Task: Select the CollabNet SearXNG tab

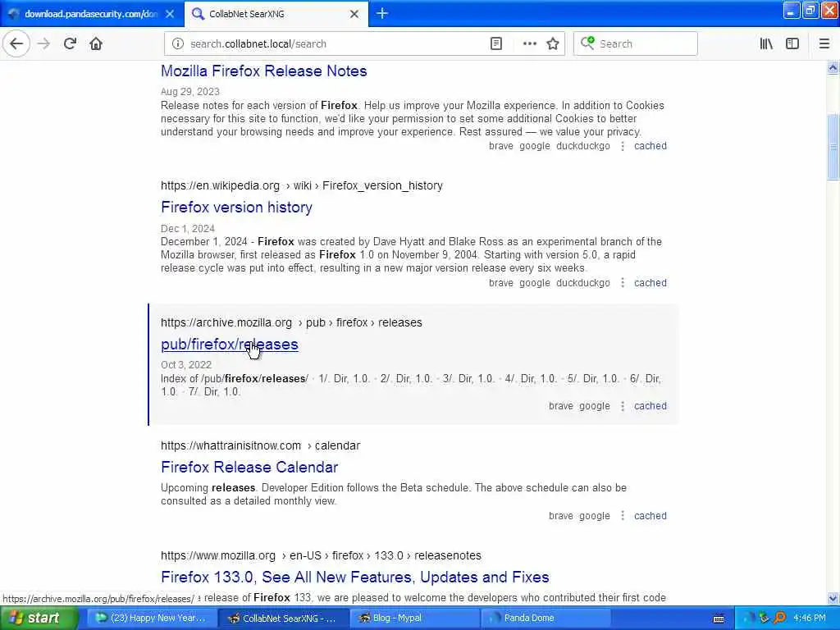Action: [x=276, y=14]
